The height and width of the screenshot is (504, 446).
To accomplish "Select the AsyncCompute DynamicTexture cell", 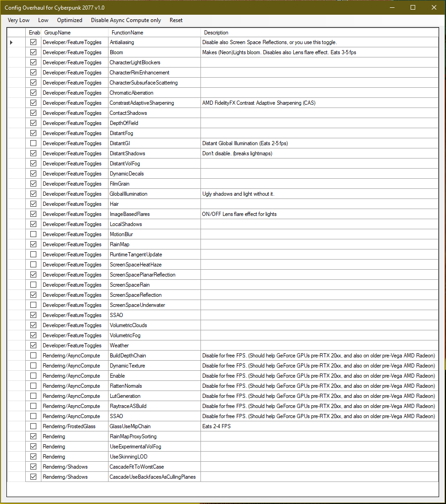I will [154, 365].
